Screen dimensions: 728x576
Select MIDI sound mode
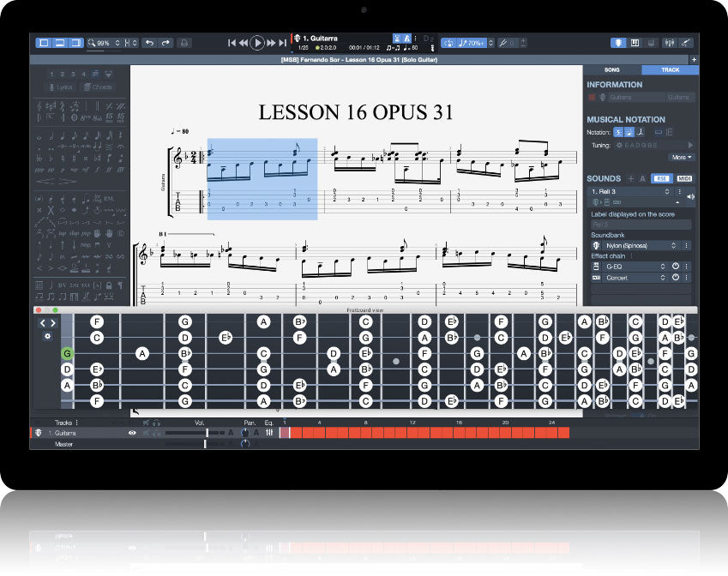[684, 178]
